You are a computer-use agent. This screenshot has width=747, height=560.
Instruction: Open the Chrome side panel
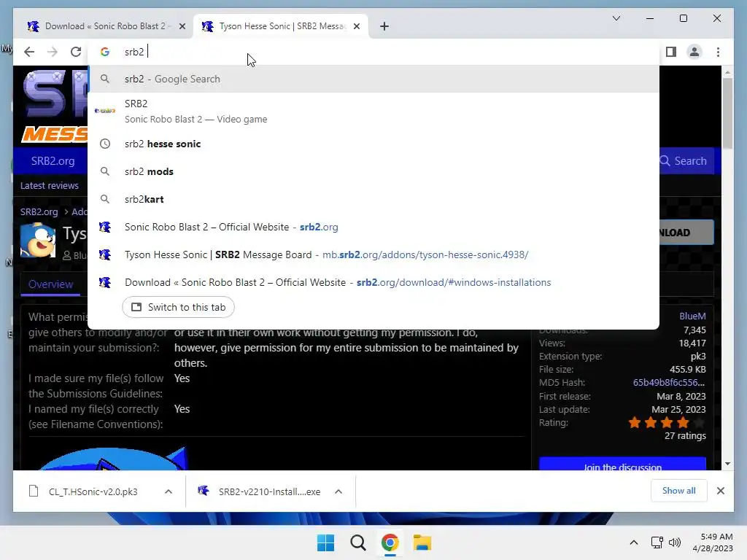[x=671, y=52]
